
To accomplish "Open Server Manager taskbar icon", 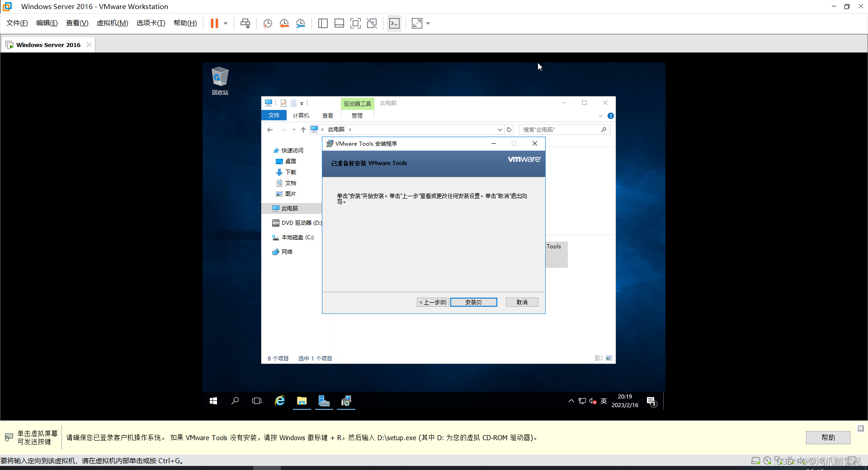I will click(x=324, y=401).
